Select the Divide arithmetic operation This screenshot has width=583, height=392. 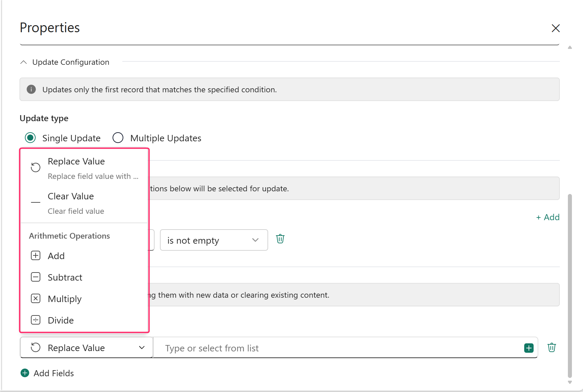(x=84, y=320)
